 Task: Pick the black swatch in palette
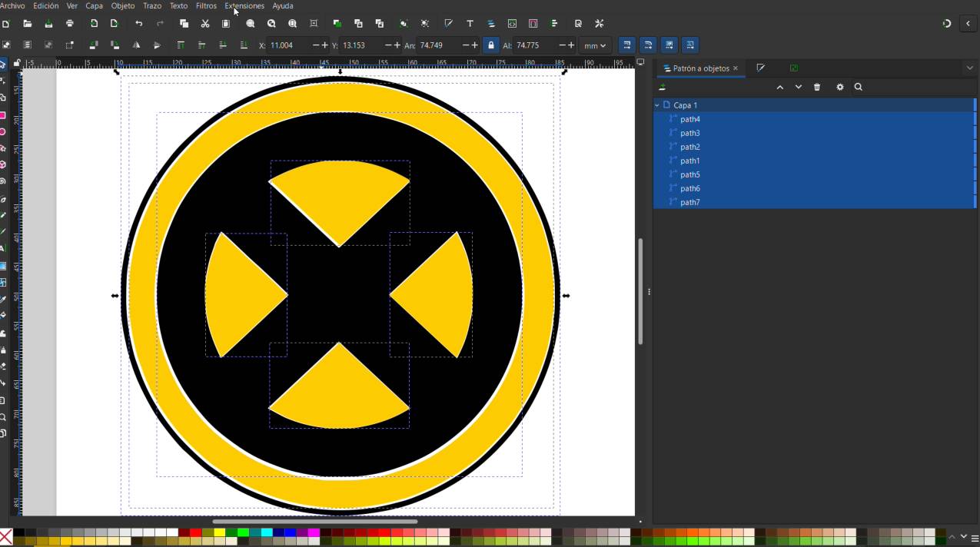[18, 532]
